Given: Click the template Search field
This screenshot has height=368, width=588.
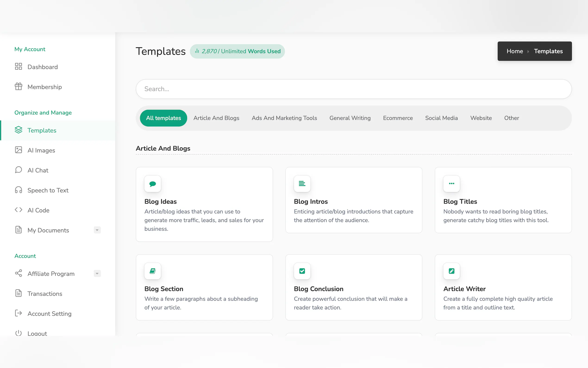Looking at the screenshot, I should pyautogui.click(x=353, y=89).
